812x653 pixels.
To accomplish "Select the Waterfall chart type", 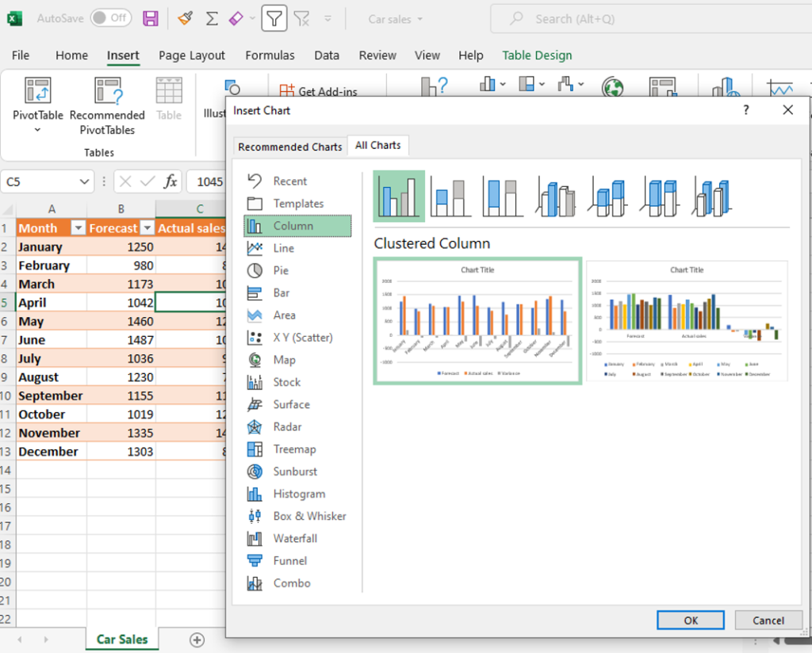I will (x=295, y=538).
